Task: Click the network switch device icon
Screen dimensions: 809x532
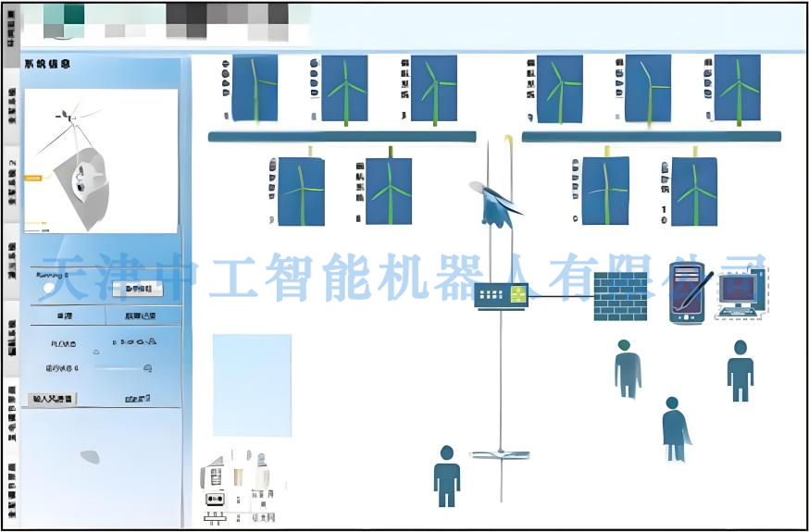Action: point(501,296)
